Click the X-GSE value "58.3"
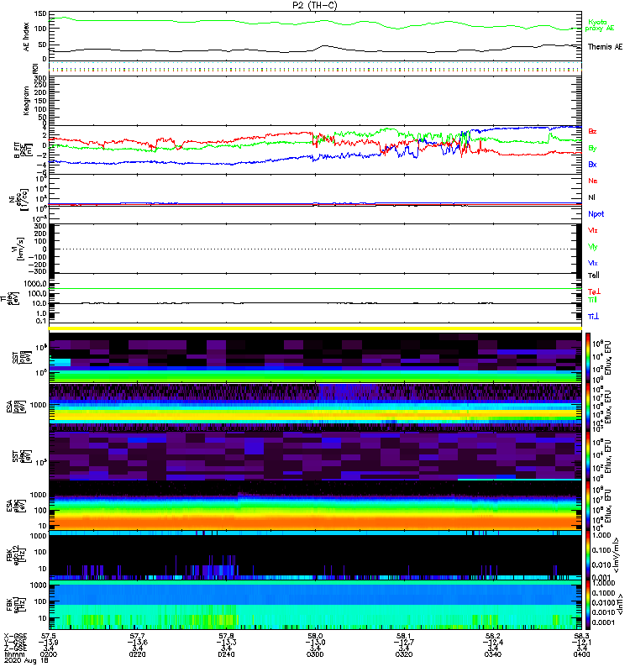The height and width of the screenshot is (672, 630). [x=581, y=636]
